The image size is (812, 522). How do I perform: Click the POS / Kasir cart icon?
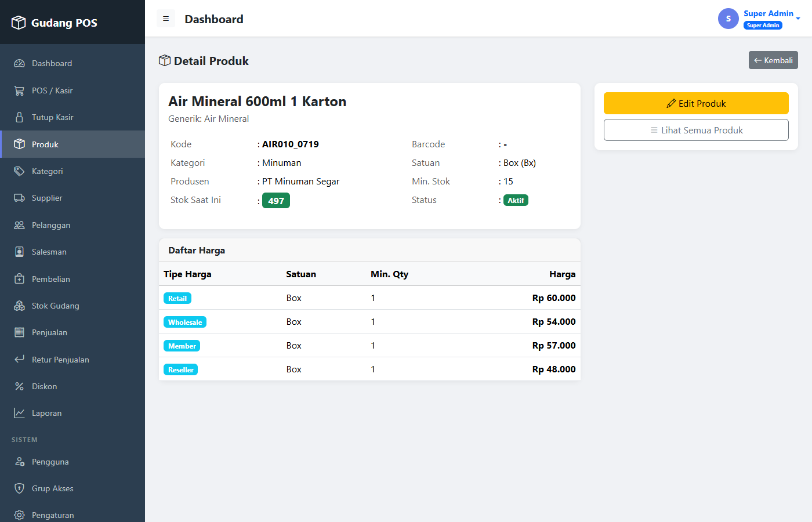pos(19,90)
